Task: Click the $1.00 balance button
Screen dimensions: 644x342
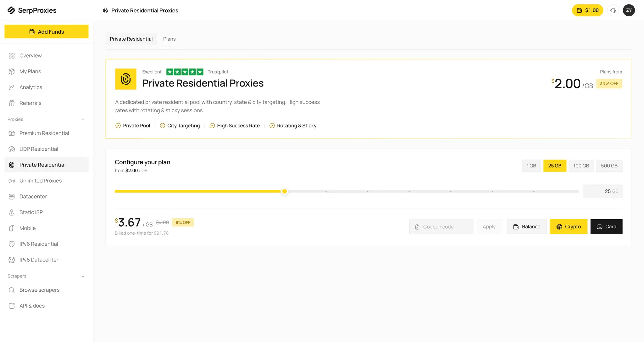Action: (587, 10)
